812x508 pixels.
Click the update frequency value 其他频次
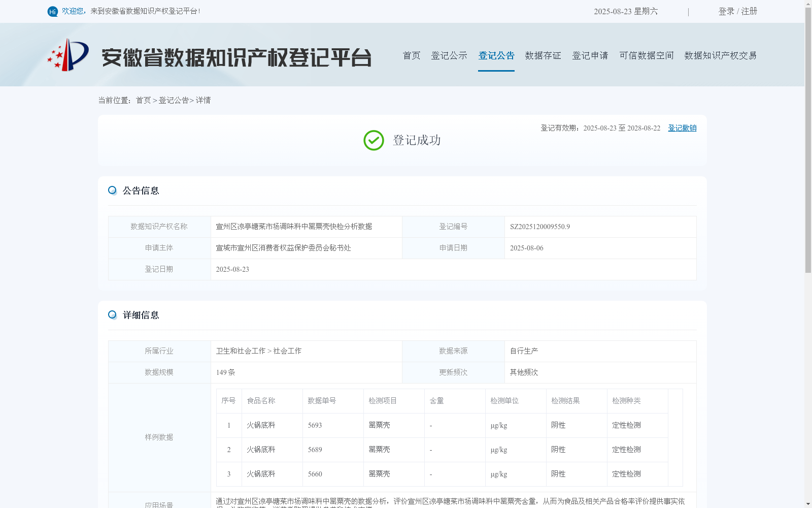point(524,372)
